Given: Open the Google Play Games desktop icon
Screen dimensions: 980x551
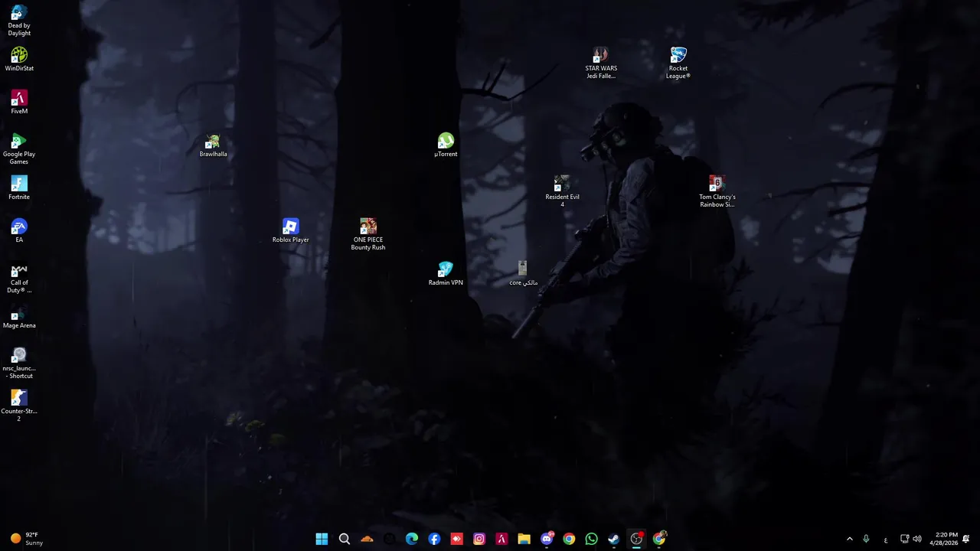Looking at the screenshot, I should click(x=19, y=149).
